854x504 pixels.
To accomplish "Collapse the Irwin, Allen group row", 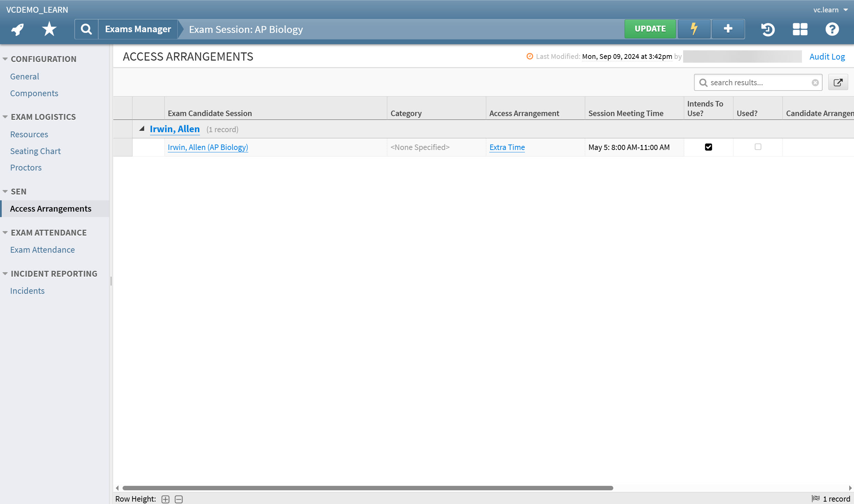I will (142, 129).
